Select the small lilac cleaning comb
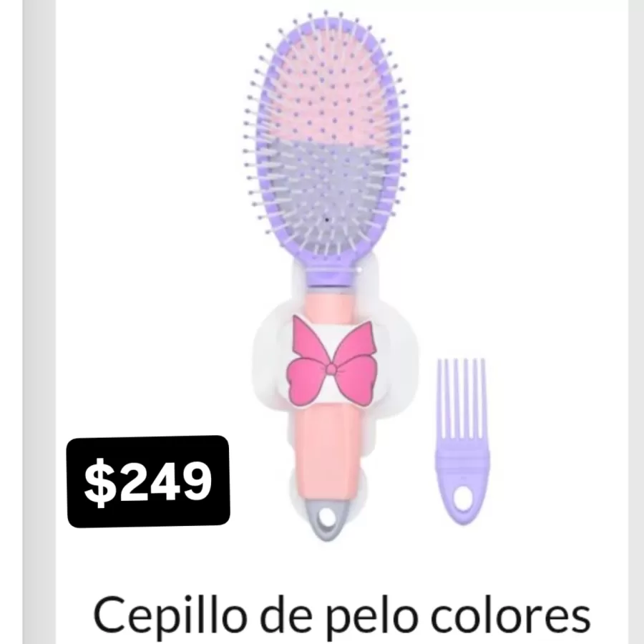 click(x=462, y=441)
